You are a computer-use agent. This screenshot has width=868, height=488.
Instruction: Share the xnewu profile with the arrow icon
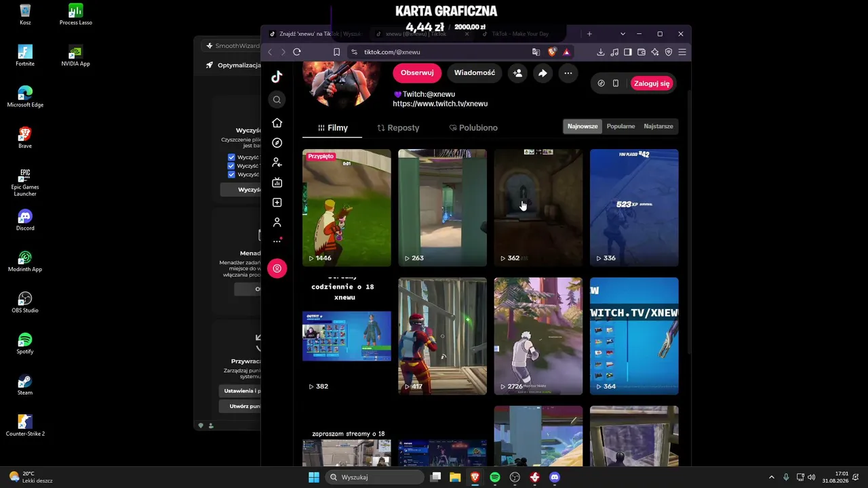542,73
